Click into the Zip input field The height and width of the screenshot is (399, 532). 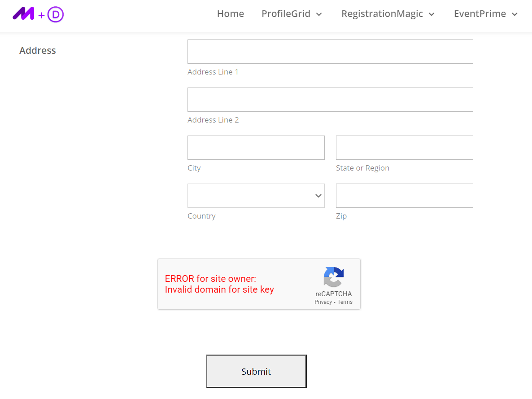(x=404, y=196)
